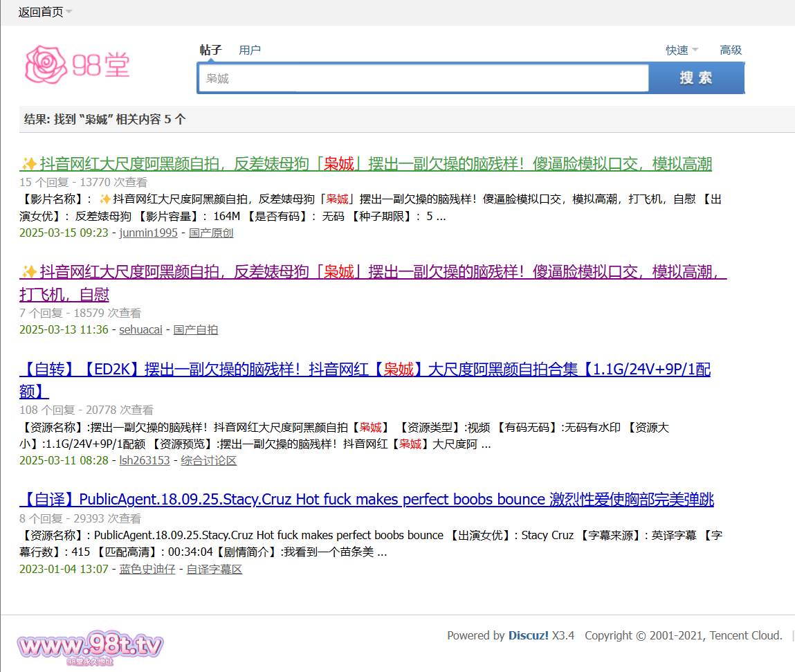Click the www.98t.tv footer banner image
Image resolution: width=795 pixels, height=672 pixels.
tap(90, 648)
